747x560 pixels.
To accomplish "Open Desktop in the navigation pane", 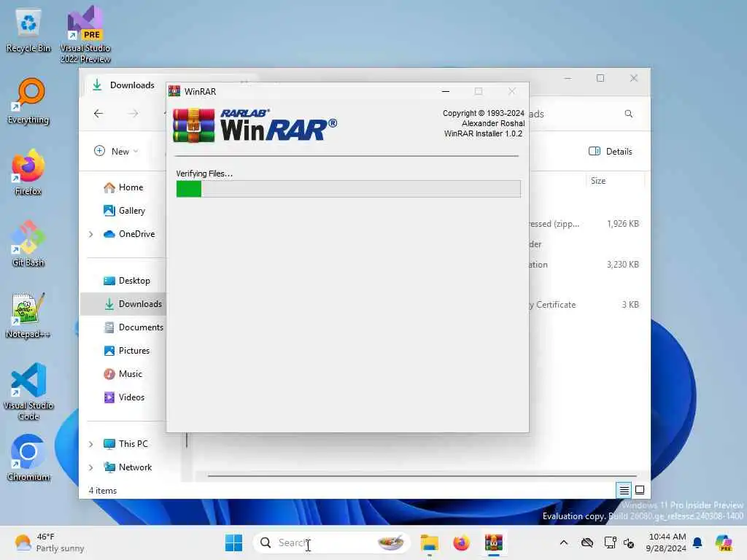I will (x=127, y=281).
